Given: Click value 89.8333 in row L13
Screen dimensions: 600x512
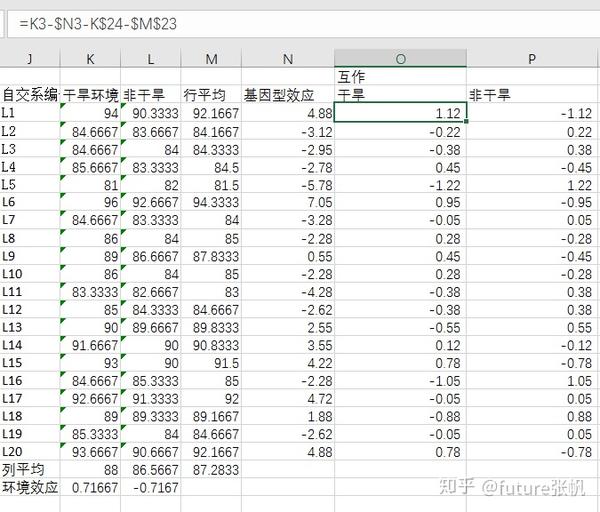Looking at the screenshot, I should [x=211, y=328].
